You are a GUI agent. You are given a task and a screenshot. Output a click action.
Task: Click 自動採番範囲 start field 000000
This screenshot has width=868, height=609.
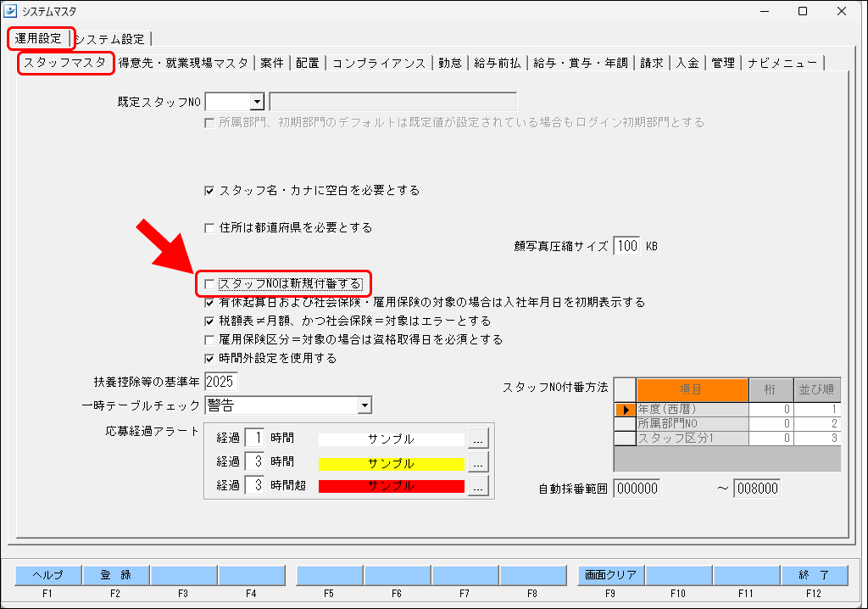click(x=637, y=489)
